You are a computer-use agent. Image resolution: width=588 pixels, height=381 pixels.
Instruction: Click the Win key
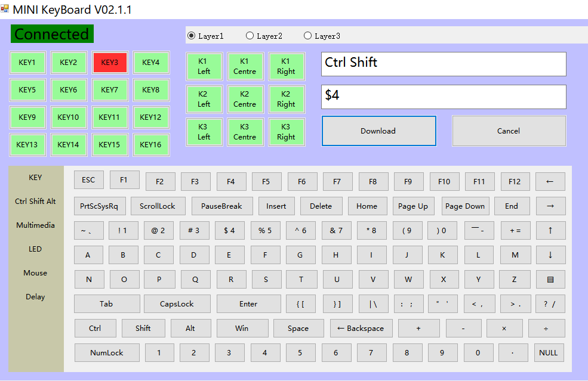242,329
